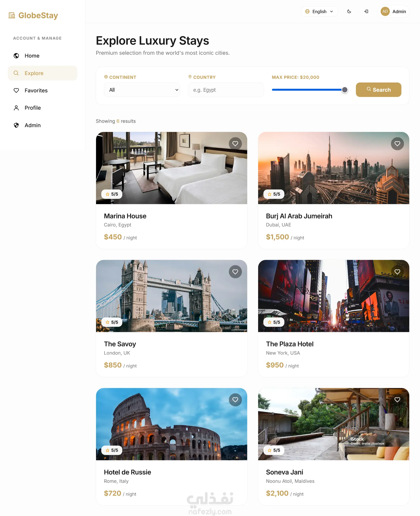The width and height of the screenshot is (420, 516).
Task: Click the 'Noonu Atoll, Maldives' location text
Action: pos(290,481)
